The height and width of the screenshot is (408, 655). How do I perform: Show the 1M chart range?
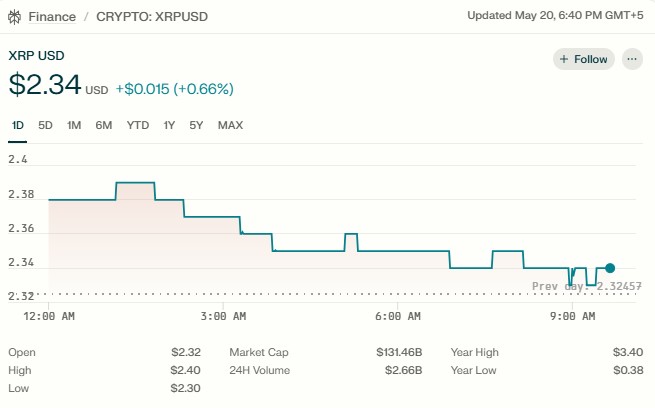point(74,125)
